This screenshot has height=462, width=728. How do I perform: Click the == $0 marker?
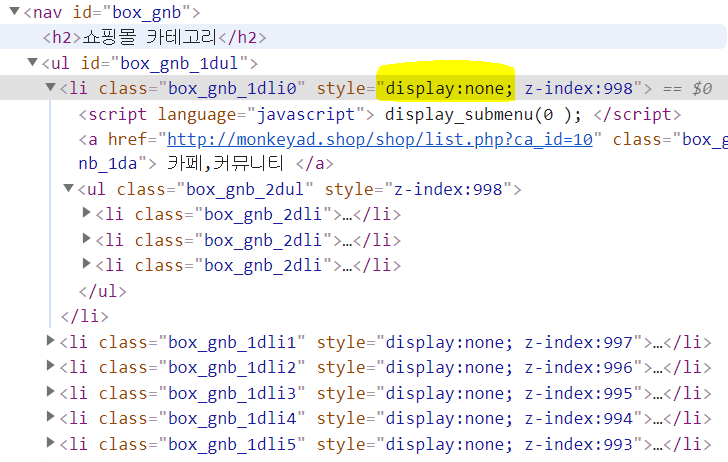click(x=687, y=88)
